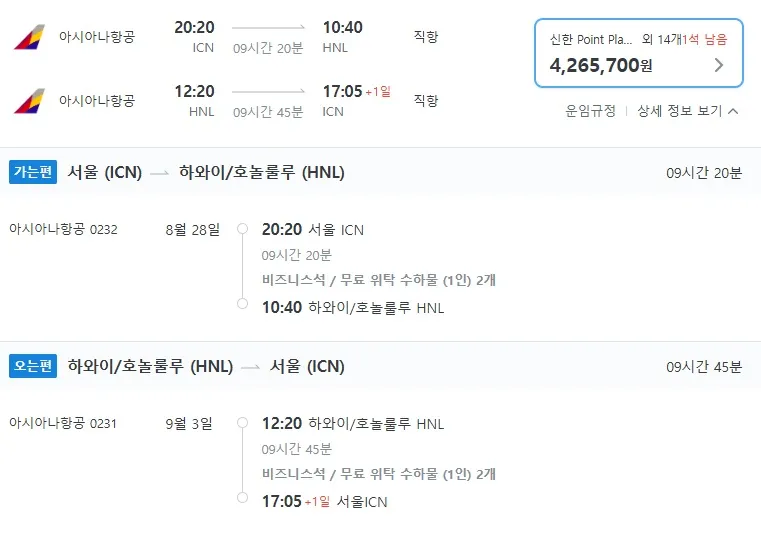Click the 오는편 return badge
The height and width of the screenshot is (535, 761).
point(33,366)
